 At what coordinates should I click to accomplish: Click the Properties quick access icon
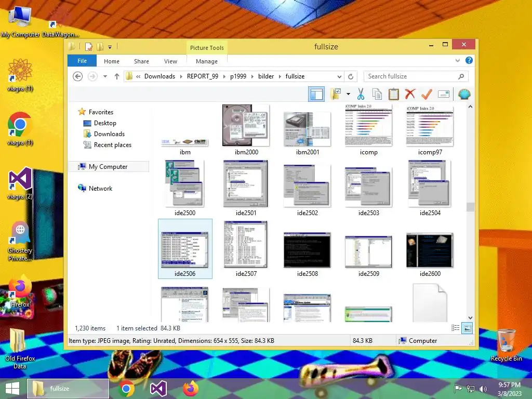pyautogui.click(x=88, y=47)
